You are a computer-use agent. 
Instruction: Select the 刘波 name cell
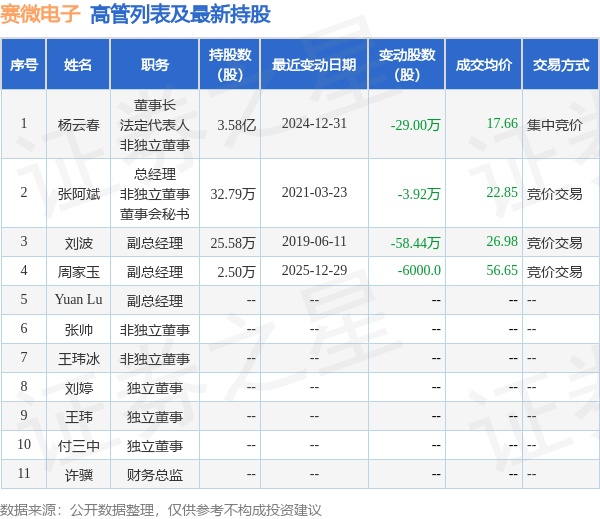(x=78, y=243)
